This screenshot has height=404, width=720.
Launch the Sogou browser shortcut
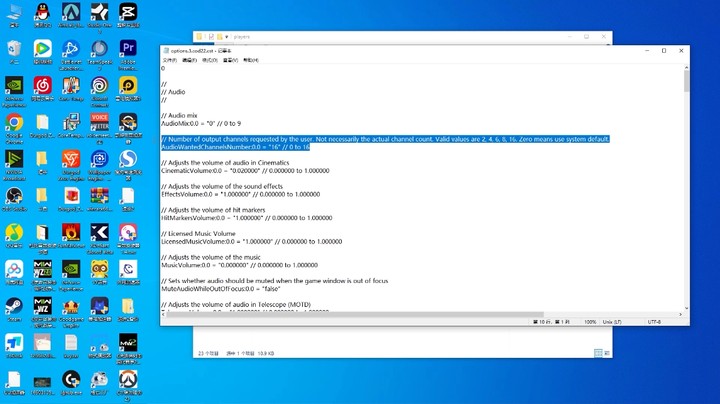[x=128, y=164]
